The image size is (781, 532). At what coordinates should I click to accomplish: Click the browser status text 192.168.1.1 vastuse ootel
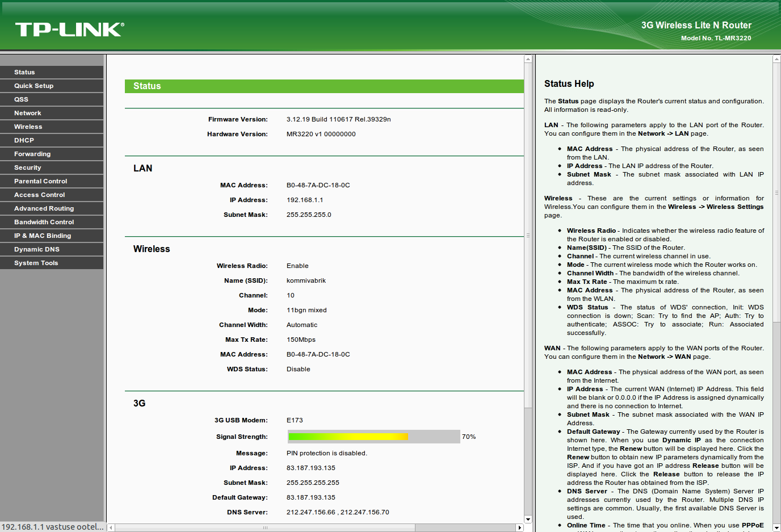click(x=53, y=527)
